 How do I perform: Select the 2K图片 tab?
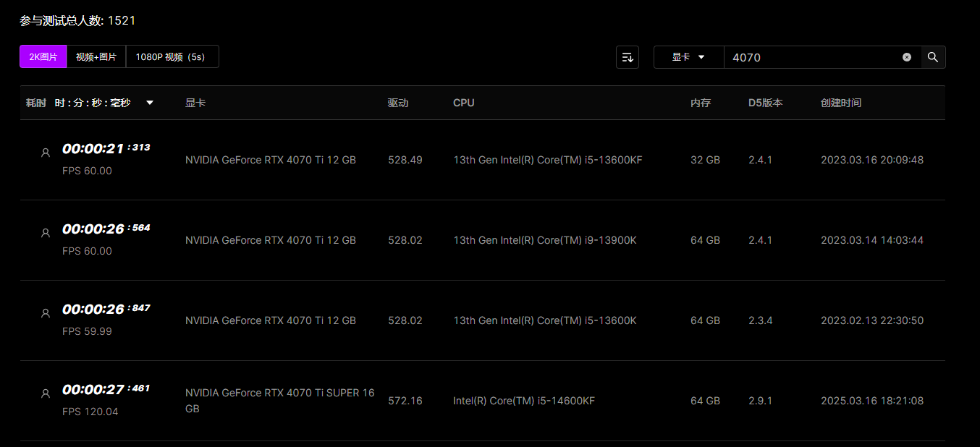coord(43,56)
